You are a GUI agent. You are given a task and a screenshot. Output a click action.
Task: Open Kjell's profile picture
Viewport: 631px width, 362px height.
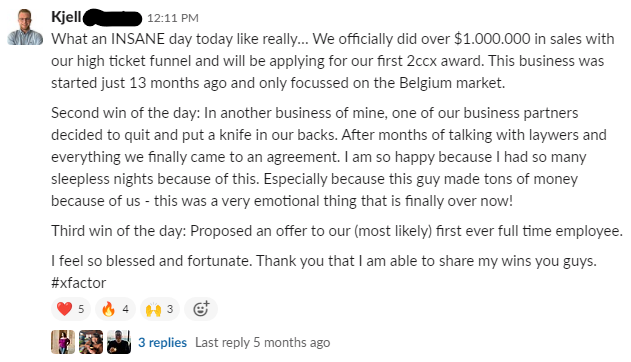[25, 27]
